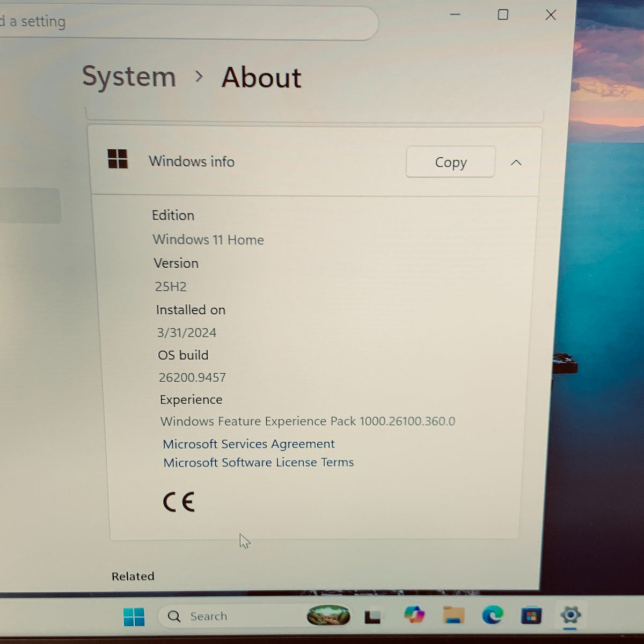This screenshot has width=644, height=644.
Task: Select the Settings gear on the taskbar
Action: [x=570, y=615]
